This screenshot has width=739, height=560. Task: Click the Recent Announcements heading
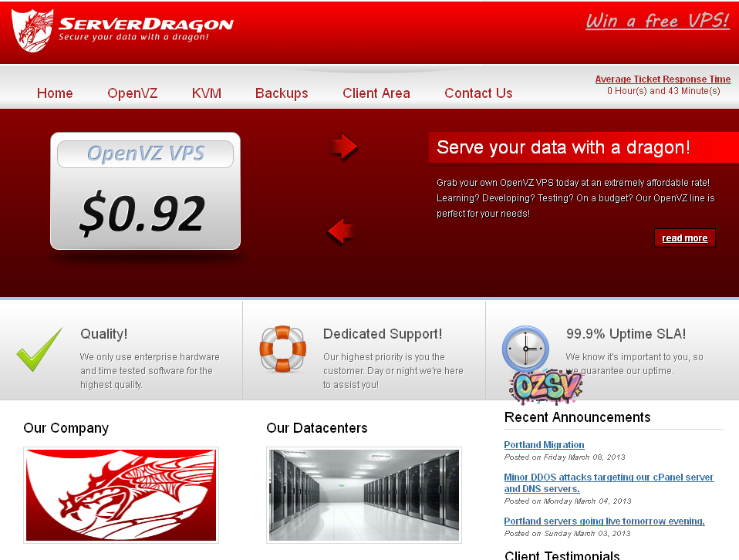[577, 417]
